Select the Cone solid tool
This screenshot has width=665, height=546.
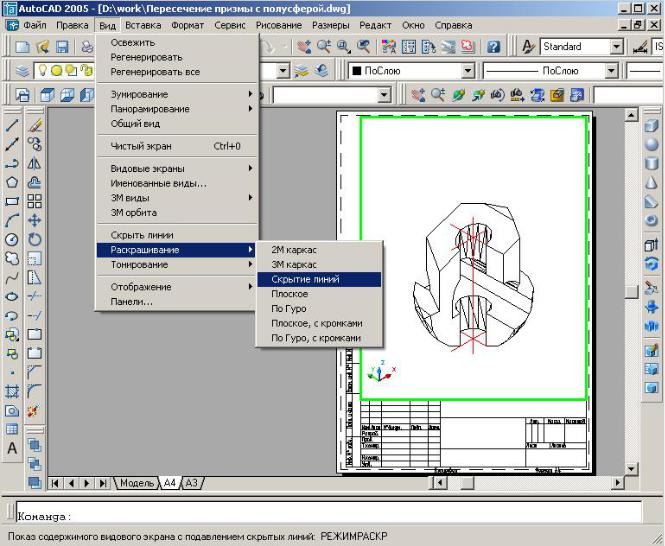click(651, 183)
